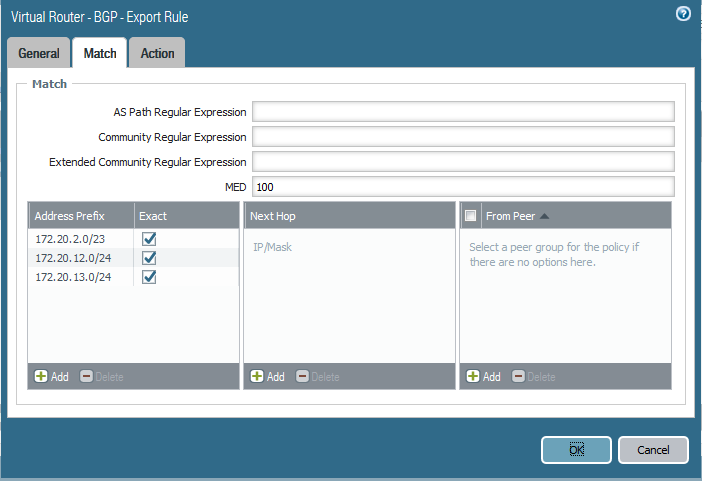Toggle Exact checkbox for 172.20.2.0/23
This screenshot has width=702, height=481.
[x=150, y=239]
